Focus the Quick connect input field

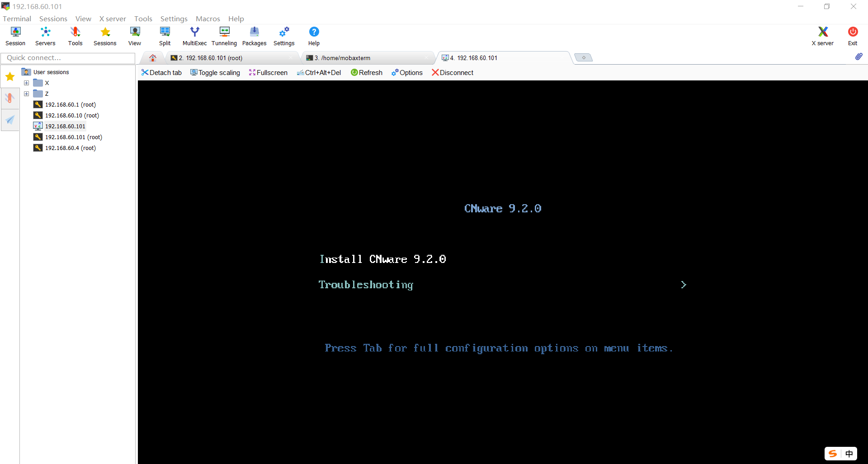coord(68,58)
